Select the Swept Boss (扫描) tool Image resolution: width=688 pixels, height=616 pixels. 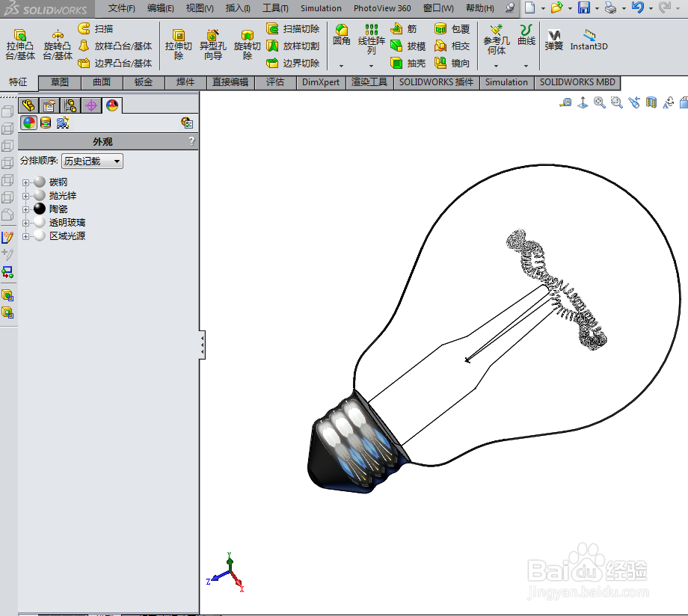(95, 29)
